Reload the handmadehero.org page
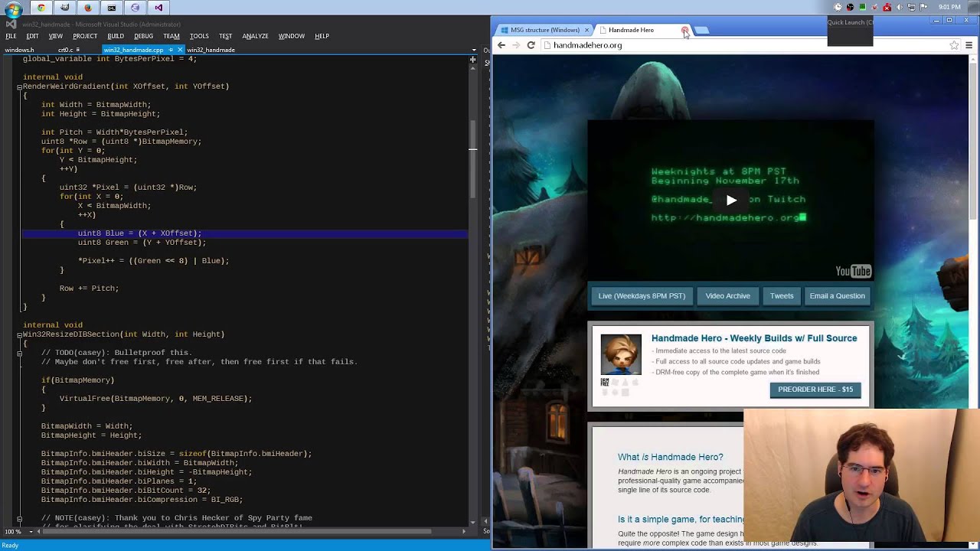Screen dimensions: 980x551 [x=531, y=45]
